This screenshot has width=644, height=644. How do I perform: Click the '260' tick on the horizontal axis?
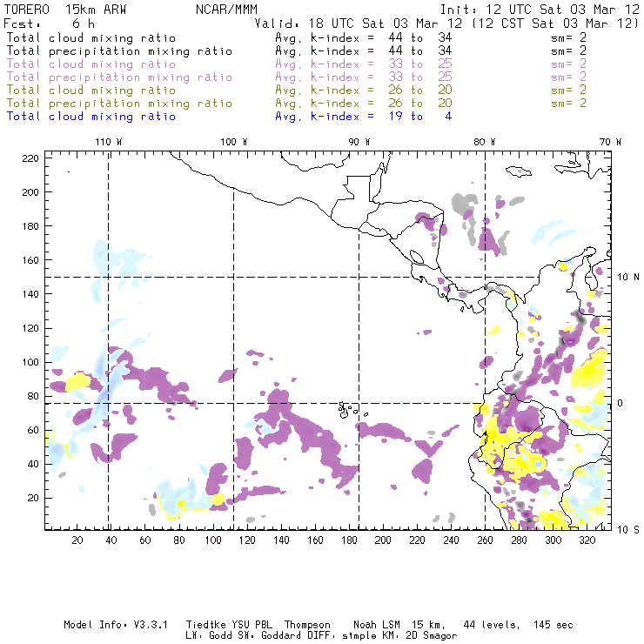[485, 540]
